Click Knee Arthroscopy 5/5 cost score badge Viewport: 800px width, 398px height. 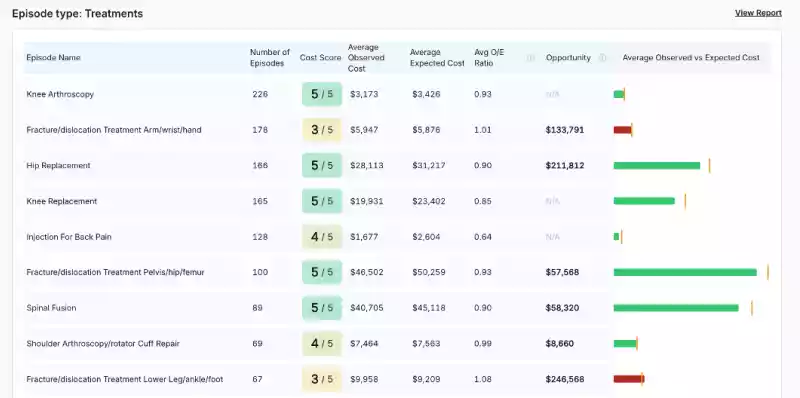pyautogui.click(x=322, y=94)
